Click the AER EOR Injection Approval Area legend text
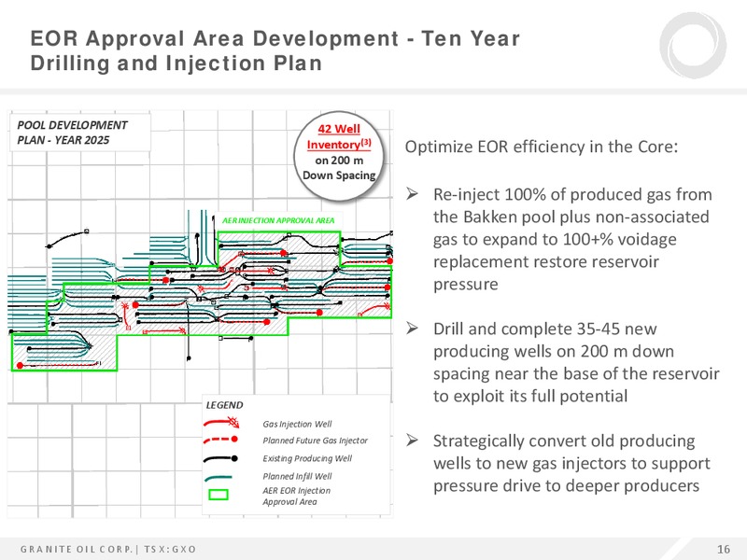The height and width of the screenshot is (560, 747). [x=296, y=496]
